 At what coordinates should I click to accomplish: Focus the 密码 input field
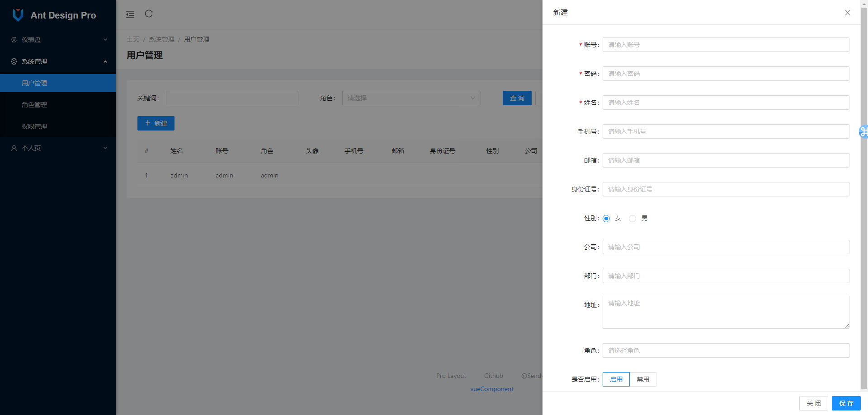pos(726,74)
